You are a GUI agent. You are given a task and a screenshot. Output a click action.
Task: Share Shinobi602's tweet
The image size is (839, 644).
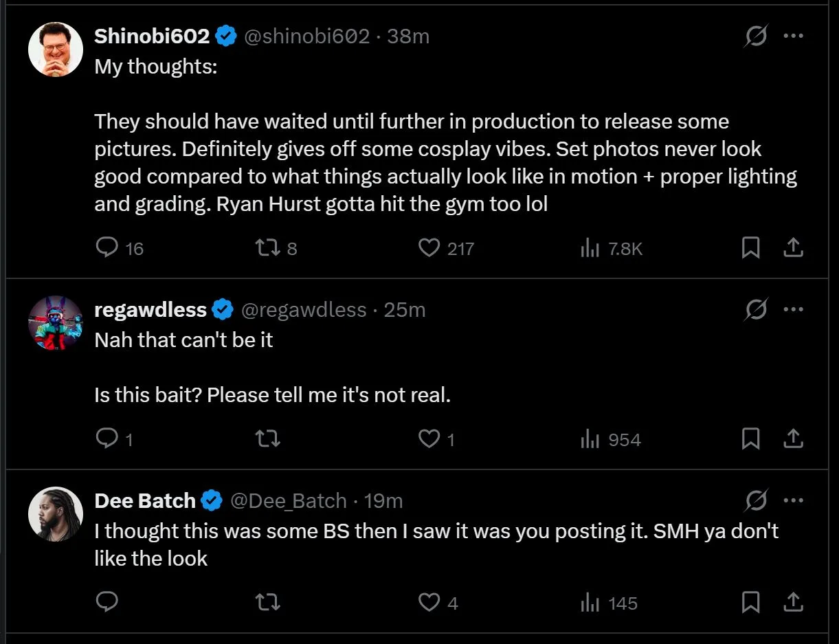793,248
